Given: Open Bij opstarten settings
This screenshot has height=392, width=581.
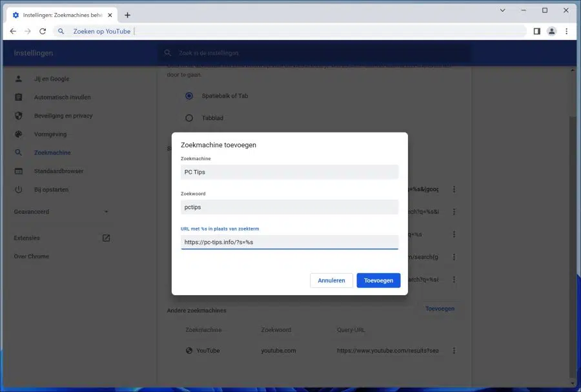Looking at the screenshot, I should click(x=51, y=189).
